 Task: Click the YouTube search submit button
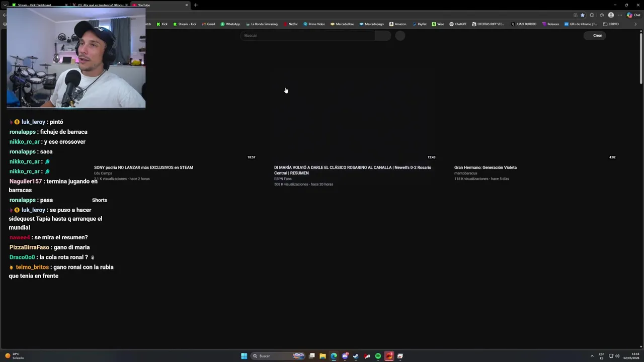(x=383, y=36)
